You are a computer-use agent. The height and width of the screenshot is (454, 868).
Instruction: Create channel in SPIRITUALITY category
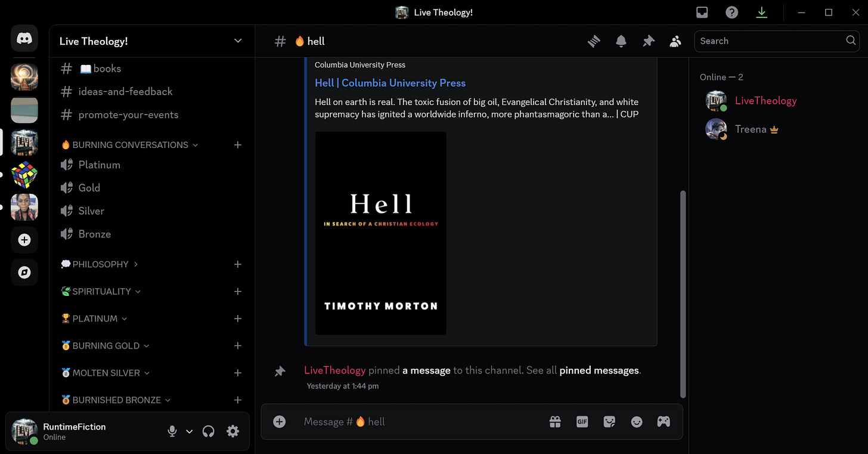click(x=238, y=292)
